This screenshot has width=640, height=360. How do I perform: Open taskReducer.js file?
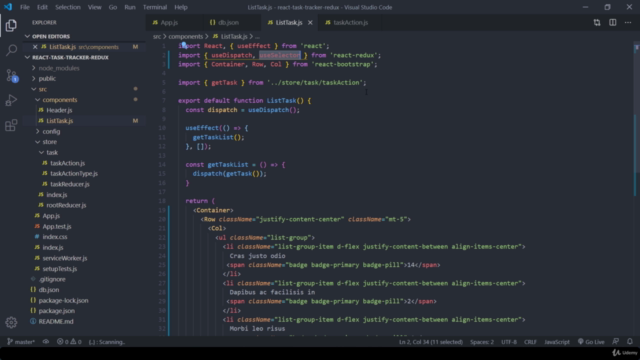click(x=69, y=184)
